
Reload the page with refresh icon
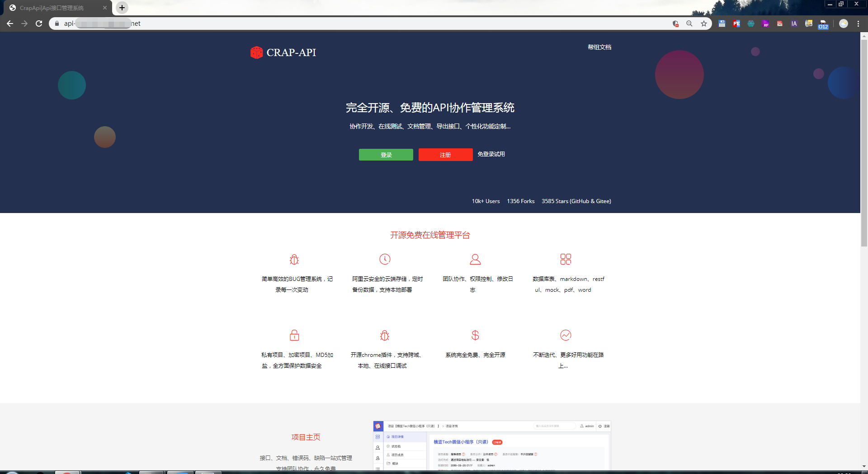(x=39, y=24)
